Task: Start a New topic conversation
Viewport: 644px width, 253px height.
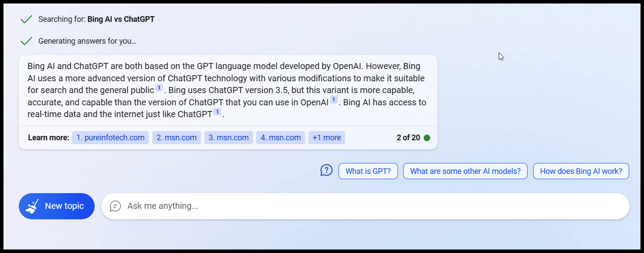Action: (56, 206)
